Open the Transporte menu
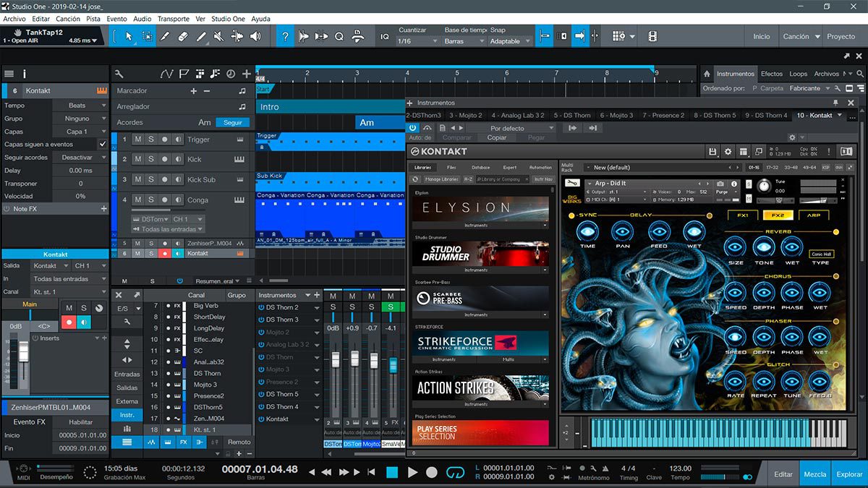Image resolution: width=868 pixels, height=488 pixels. click(174, 19)
